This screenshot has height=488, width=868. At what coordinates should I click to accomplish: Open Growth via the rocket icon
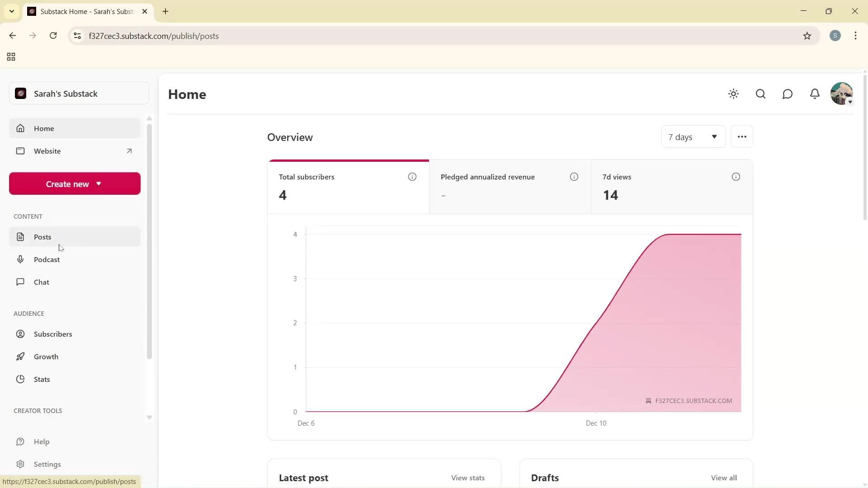pos(21,356)
